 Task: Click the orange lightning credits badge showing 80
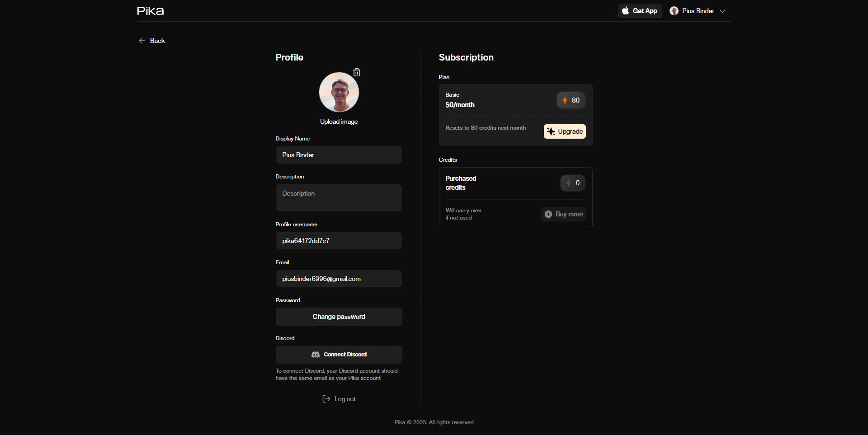571,100
